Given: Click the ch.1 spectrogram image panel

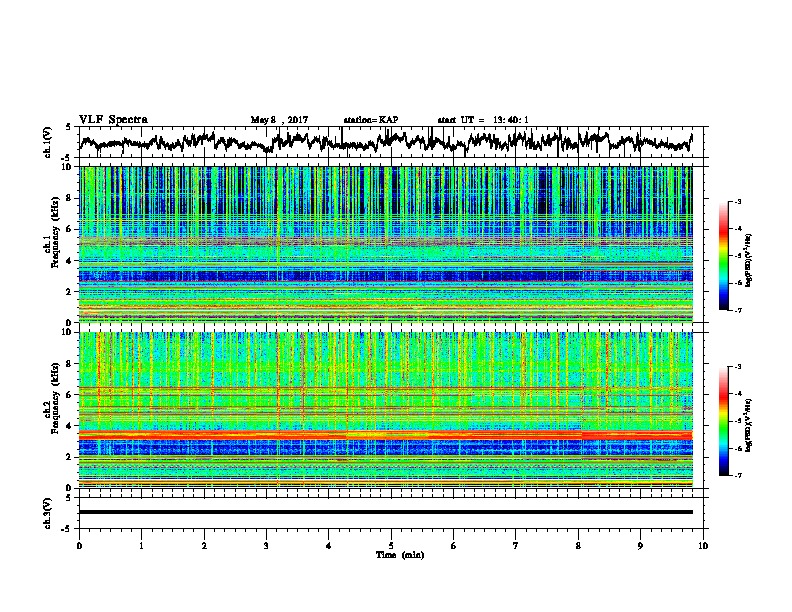Looking at the screenshot, I should pos(386,244).
